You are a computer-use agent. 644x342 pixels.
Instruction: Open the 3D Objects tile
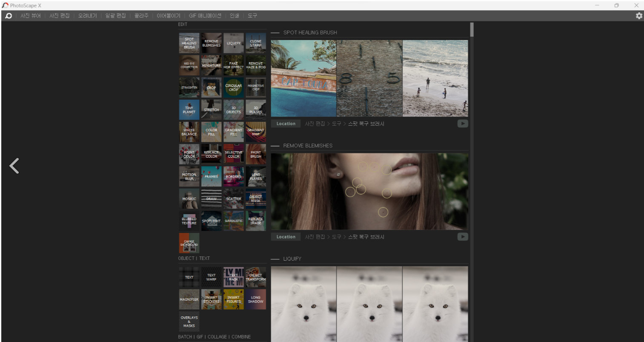[233, 110]
